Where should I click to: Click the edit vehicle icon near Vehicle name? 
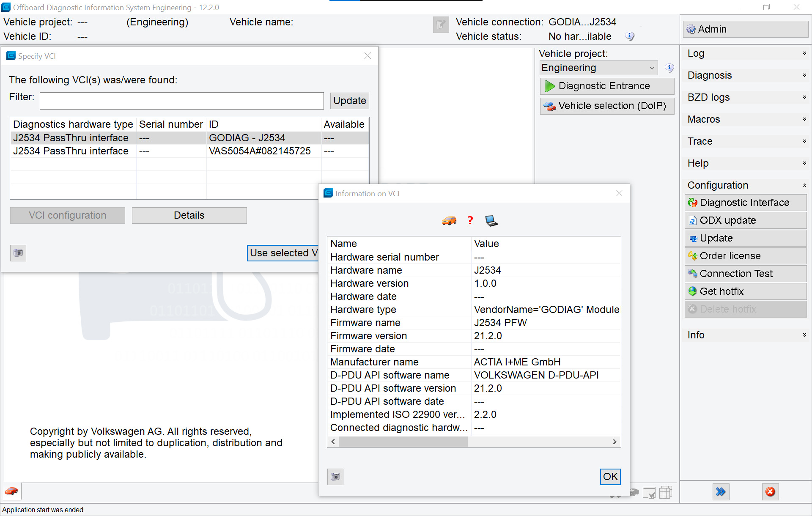coord(441,25)
